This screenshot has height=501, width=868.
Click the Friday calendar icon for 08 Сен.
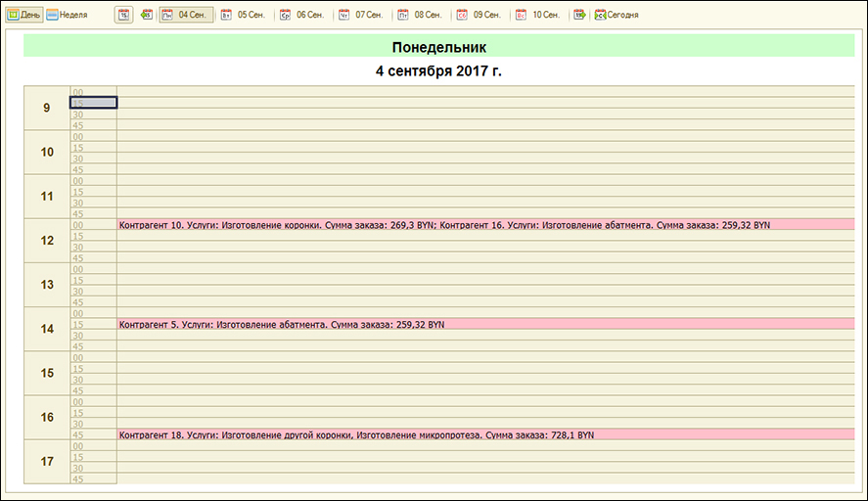(402, 15)
